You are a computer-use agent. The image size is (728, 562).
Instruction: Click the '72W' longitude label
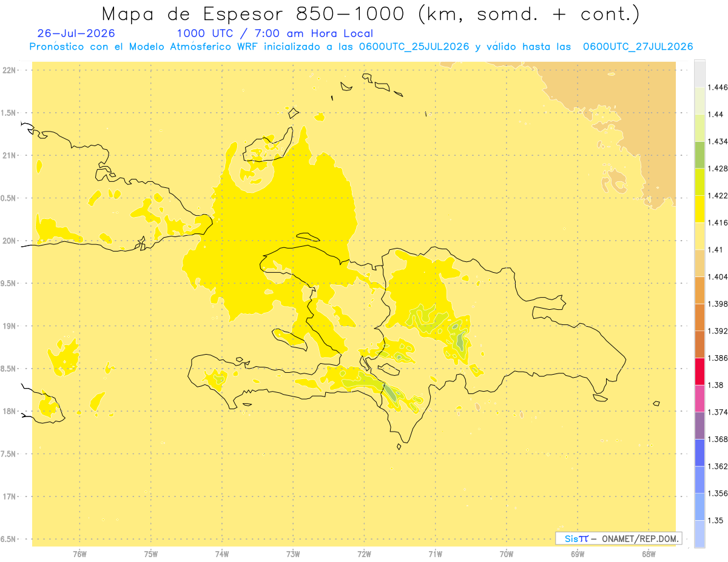[364, 555]
